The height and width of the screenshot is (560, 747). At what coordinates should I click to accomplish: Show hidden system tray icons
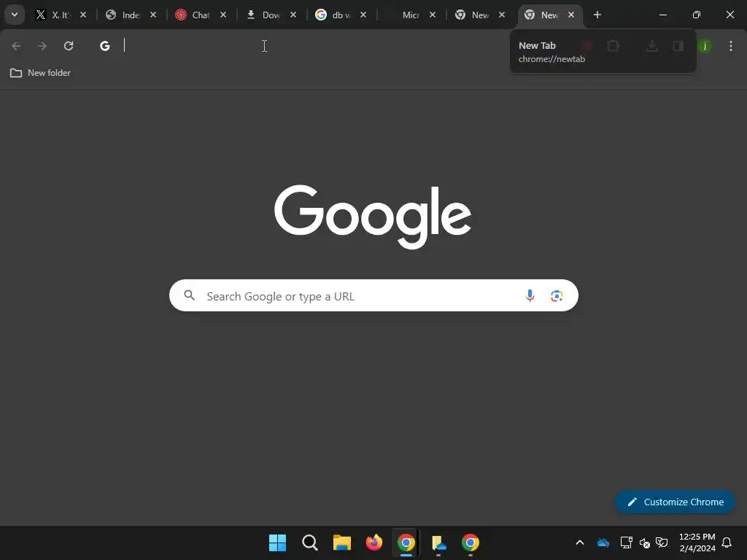tap(580, 542)
